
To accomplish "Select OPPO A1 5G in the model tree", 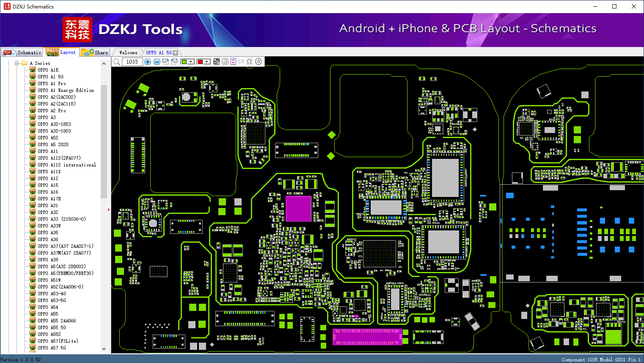I will point(50,77).
